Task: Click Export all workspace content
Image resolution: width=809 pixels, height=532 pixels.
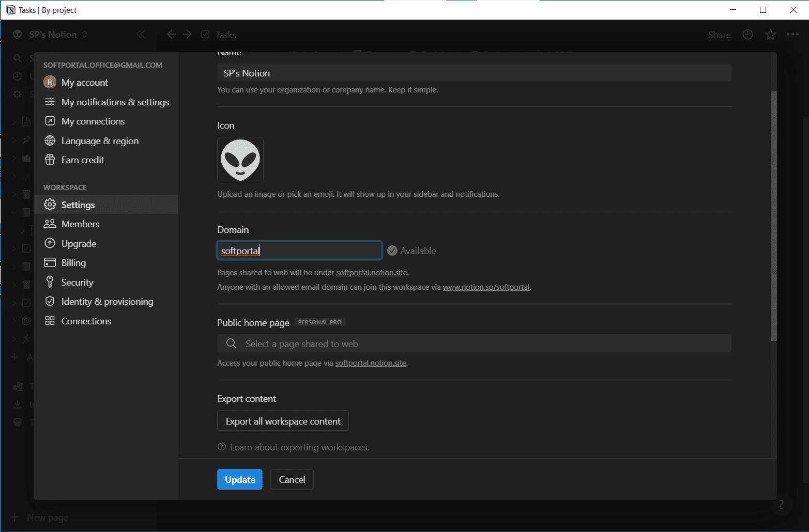Action: pos(283,421)
